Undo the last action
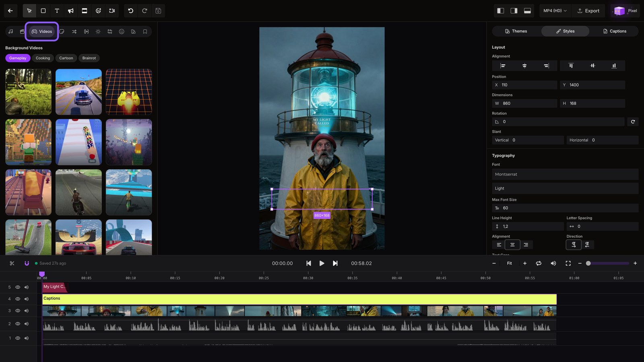This screenshot has height=362, width=644. pyautogui.click(x=131, y=11)
